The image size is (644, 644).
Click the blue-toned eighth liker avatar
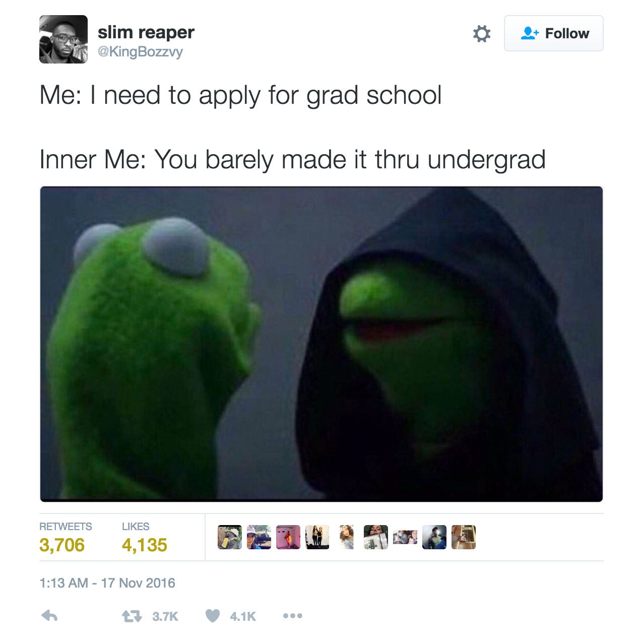pyautogui.click(x=434, y=537)
